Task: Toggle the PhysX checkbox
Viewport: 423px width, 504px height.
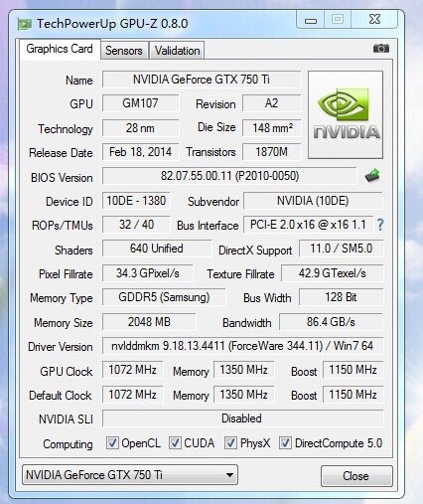Action: [x=230, y=442]
